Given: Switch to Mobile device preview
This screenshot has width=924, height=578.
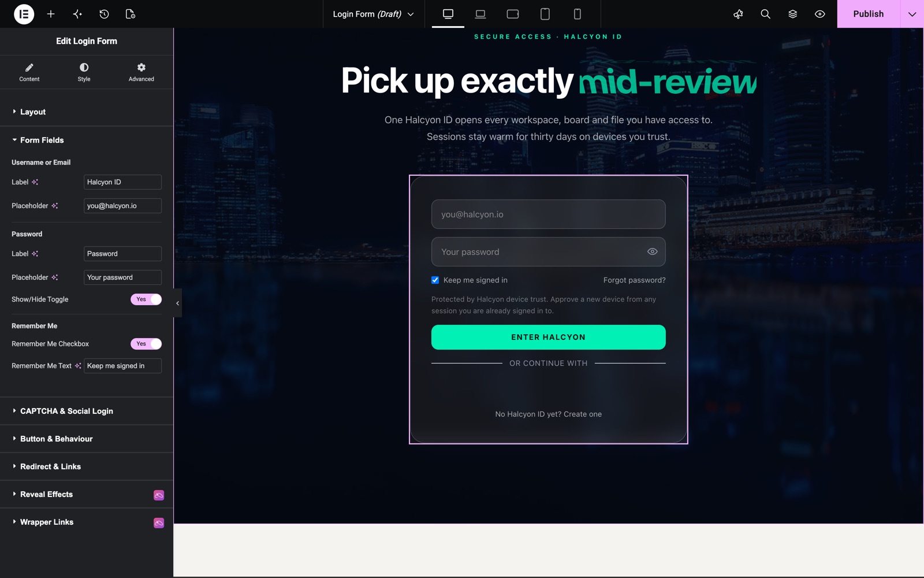Looking at the screenshot, I should tap(577, 14).
